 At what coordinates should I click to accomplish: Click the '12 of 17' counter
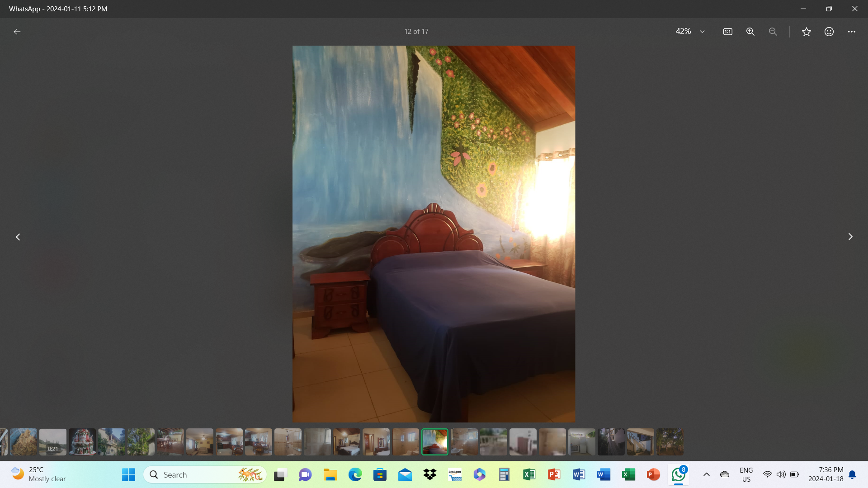pos(416,32)
